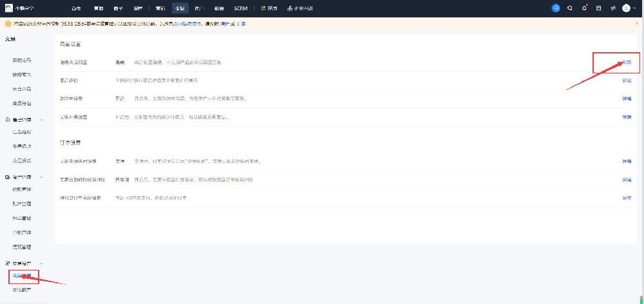Viewport: 644px width, 304px height.
Task: Open 组合商品 in the sidebar
Action: pyautogui.click(x=22, y=89)
